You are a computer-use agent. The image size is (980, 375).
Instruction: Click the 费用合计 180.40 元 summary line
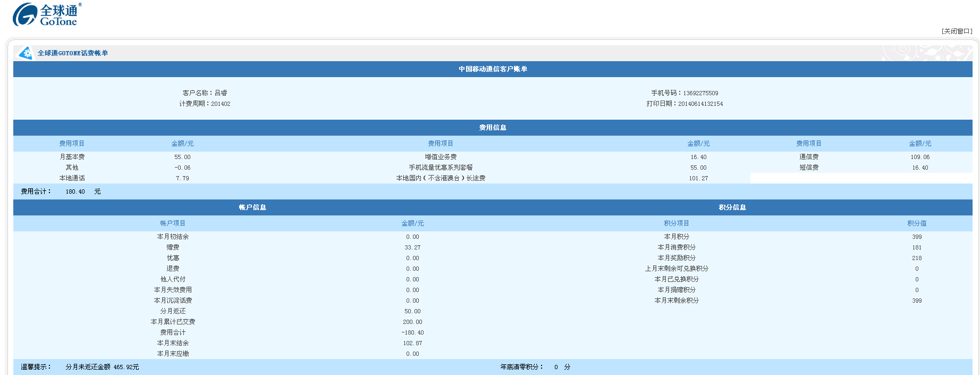pos(61,191)
